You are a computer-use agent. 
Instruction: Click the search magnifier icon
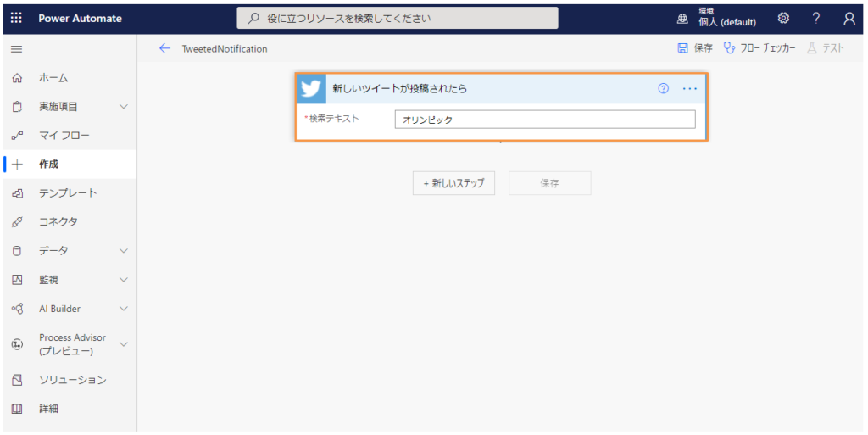point(253,19)
